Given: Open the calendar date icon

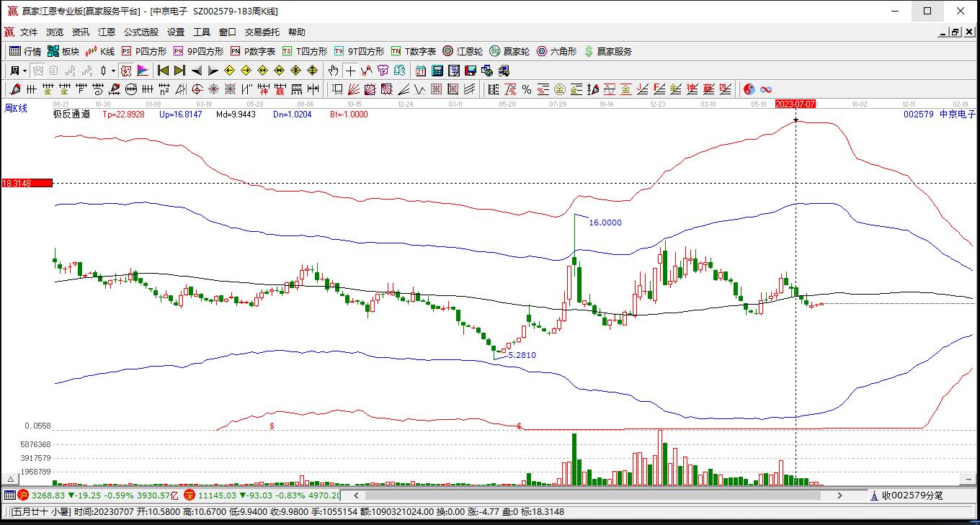Looking at the screenshot, I should 421,71.
